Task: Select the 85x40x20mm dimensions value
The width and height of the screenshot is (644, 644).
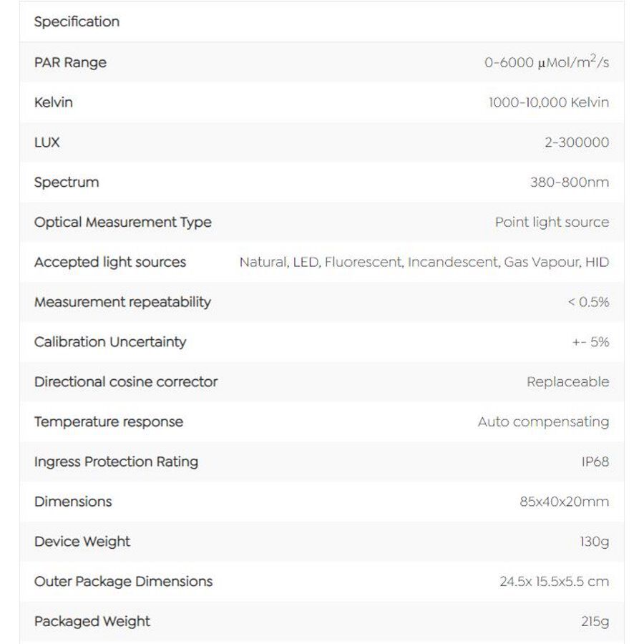Action: (x=565, y=502)
